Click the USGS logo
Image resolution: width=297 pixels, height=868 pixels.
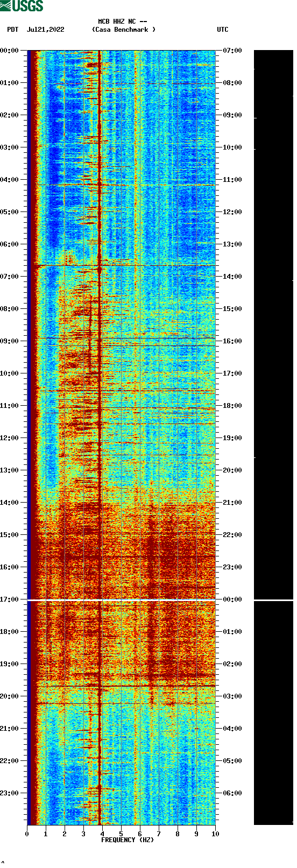pyautogui.click(x=22, y=6)
